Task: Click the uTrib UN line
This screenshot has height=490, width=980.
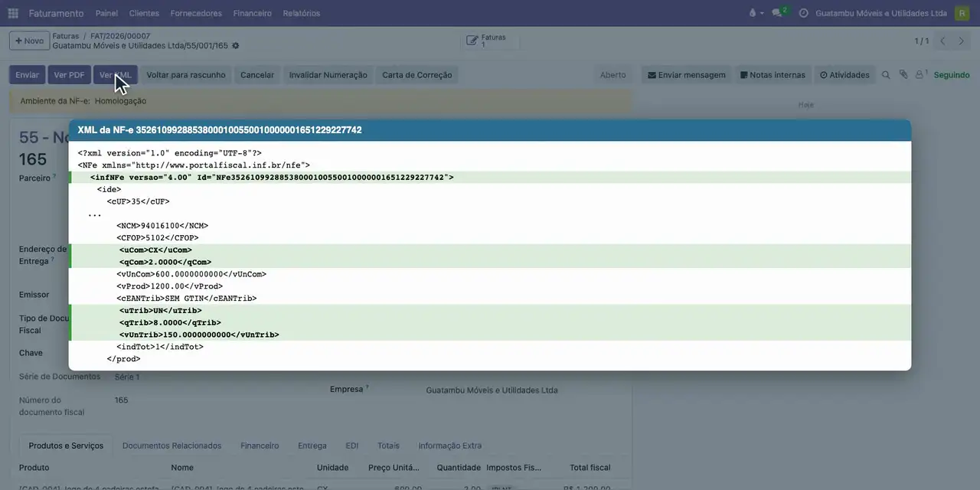Action: [x=490, y=311]
